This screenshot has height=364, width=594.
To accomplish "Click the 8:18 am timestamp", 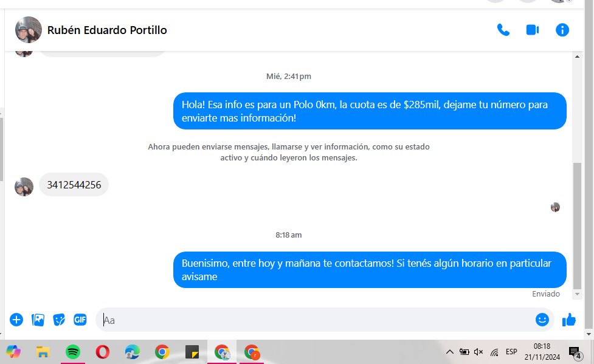I will [x=289, y=235].
